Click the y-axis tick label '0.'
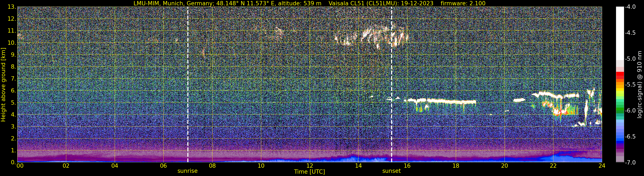 pos(13,162)
